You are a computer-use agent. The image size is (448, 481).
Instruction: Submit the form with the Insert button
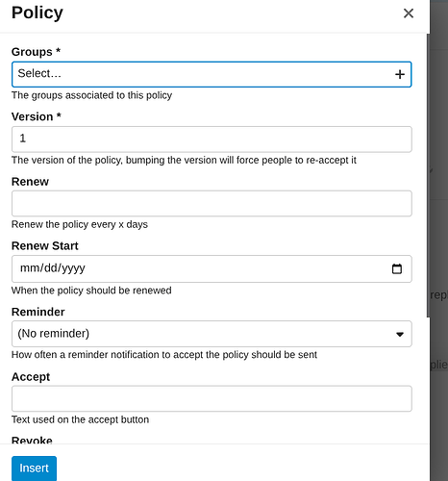[x=34, y=468]
